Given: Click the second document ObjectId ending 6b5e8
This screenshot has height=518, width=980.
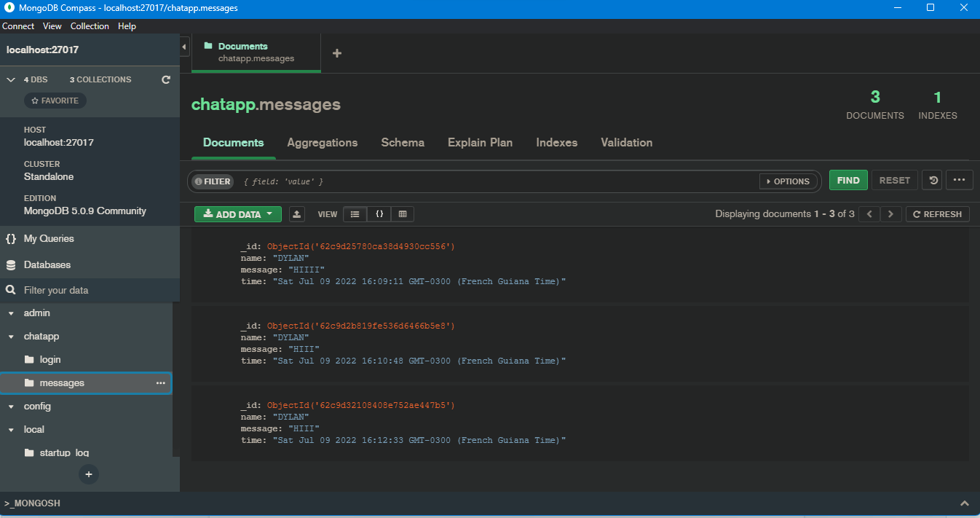Looking at the screenshot, I should [x=360, y=326].
